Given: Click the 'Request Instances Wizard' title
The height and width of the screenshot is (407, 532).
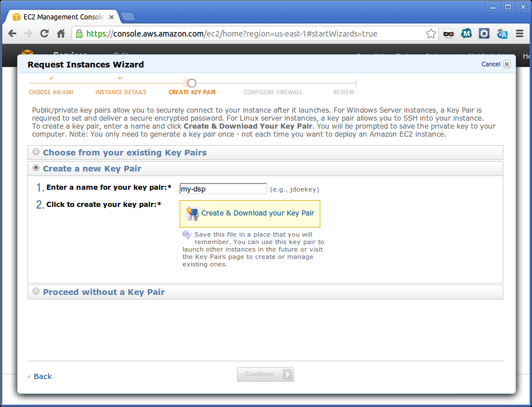Looking at the screenshot, I should pos(85,65).
